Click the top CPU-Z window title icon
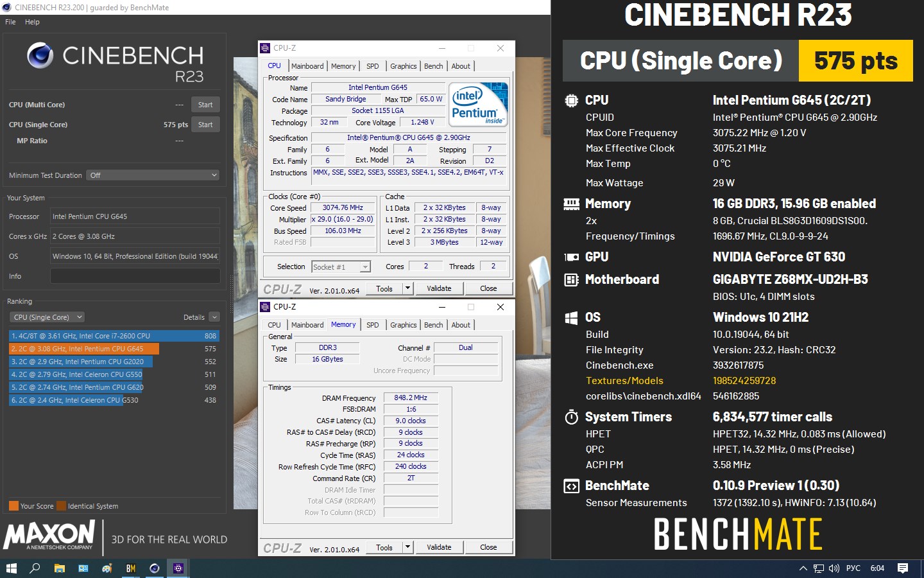 (x=265, y=48)
